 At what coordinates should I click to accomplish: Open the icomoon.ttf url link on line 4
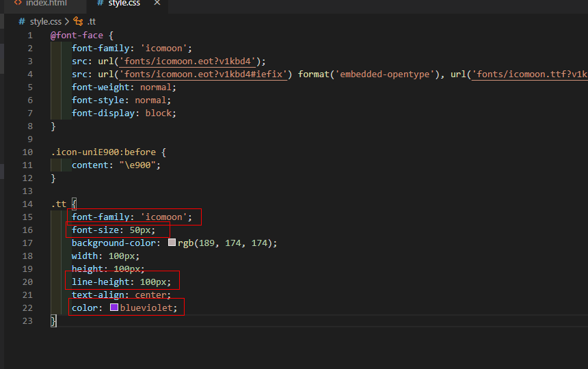(529, 74)
